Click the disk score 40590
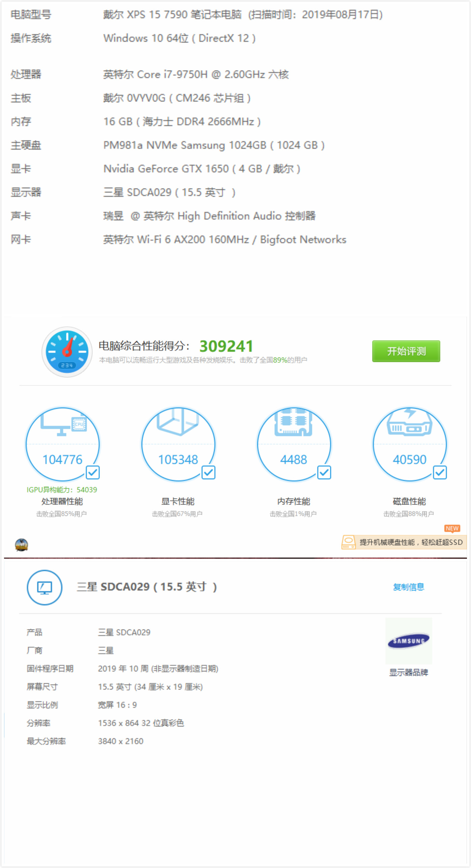 click(x=409, y=460)
